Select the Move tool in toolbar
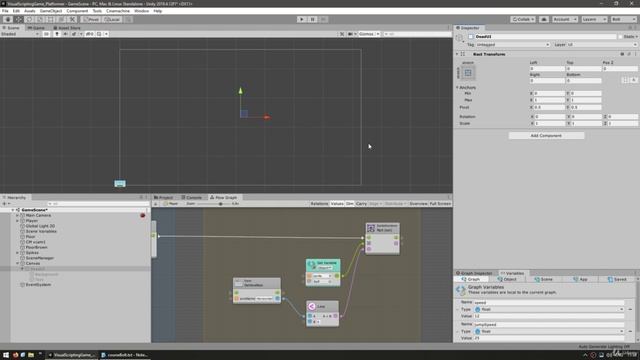This screenshot has width=640, height=360. point(19,19)
